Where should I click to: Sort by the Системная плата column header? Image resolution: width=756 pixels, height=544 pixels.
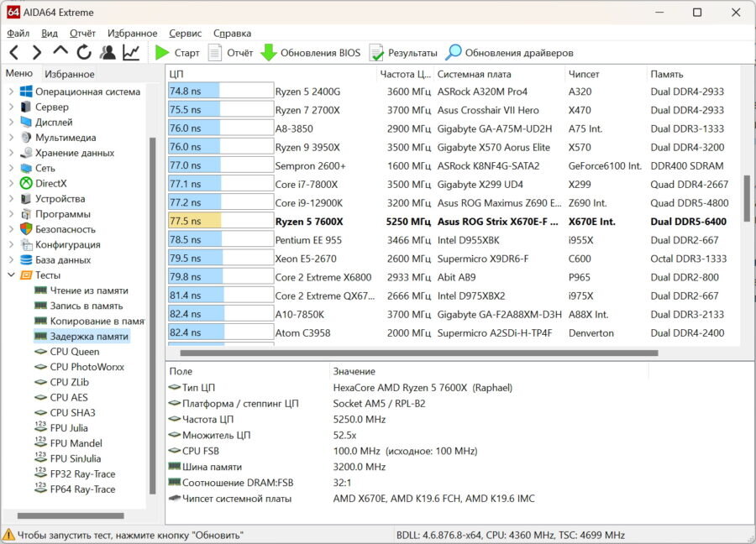point(499,74)
